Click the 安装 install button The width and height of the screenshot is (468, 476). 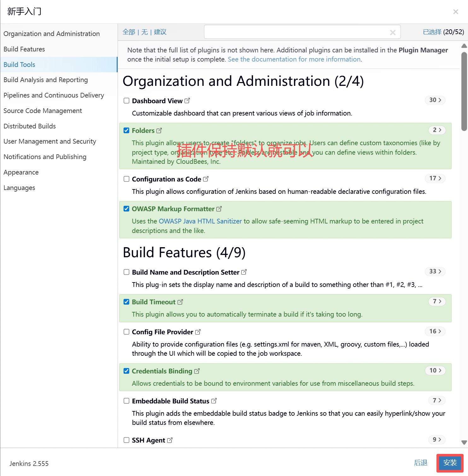[x=450, y=463]
